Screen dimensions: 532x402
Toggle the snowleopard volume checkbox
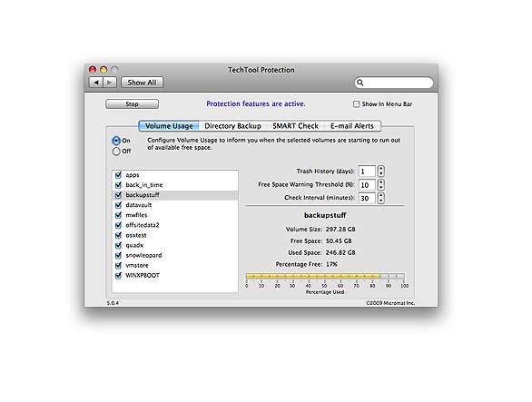pyautogui.click(x=118, y=256)
